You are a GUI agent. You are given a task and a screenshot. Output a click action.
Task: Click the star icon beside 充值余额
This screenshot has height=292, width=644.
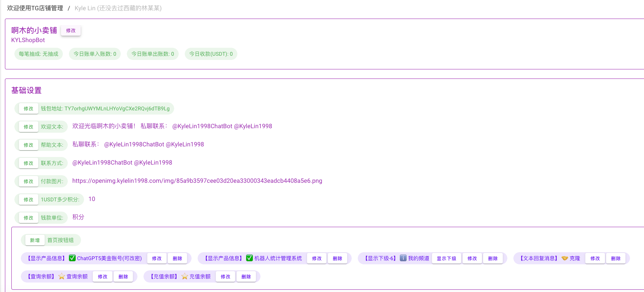(x=185, y=276)
